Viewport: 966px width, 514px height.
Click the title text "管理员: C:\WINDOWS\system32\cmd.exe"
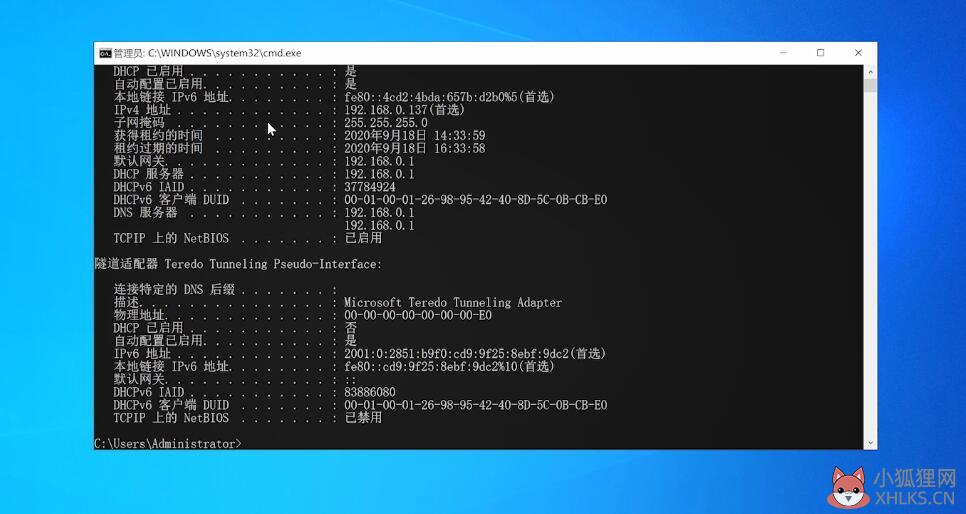tap(208, 53)
